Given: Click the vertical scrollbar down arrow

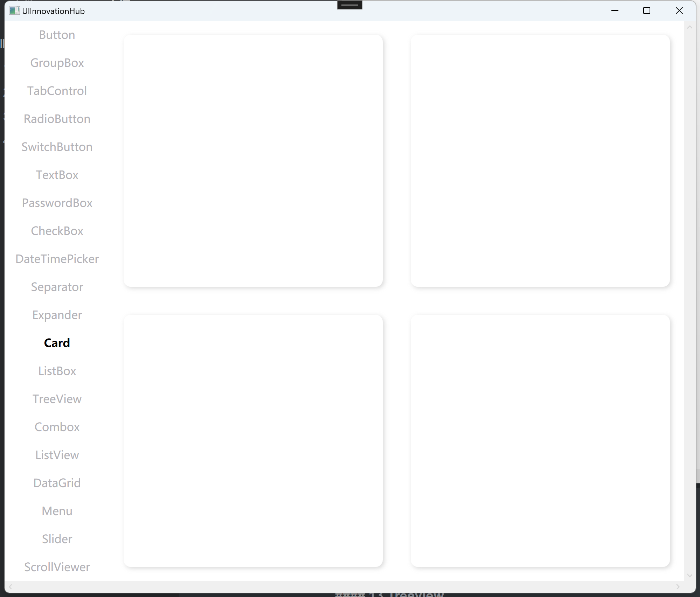Looking at the screenshot, I should (690, 575).
